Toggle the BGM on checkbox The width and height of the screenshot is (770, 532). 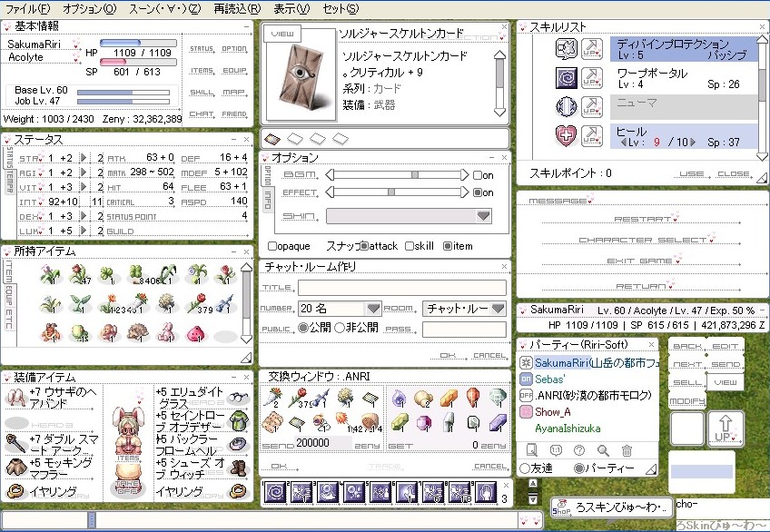478,175
